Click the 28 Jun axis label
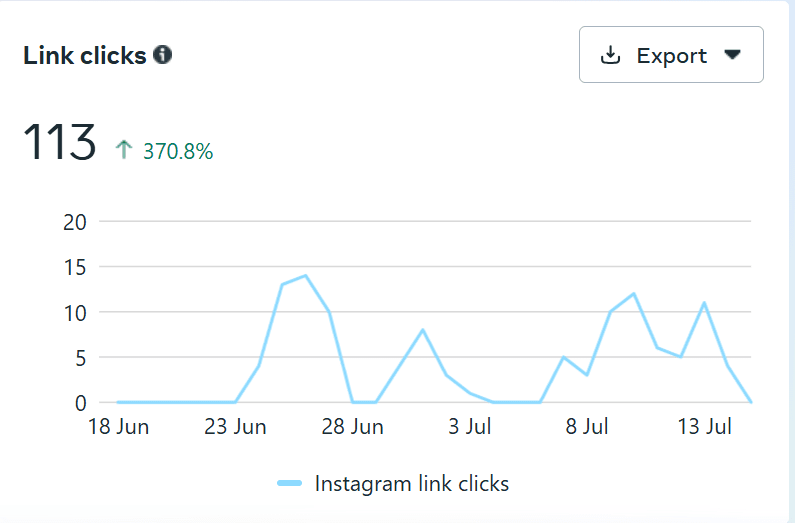 point(353,427)
